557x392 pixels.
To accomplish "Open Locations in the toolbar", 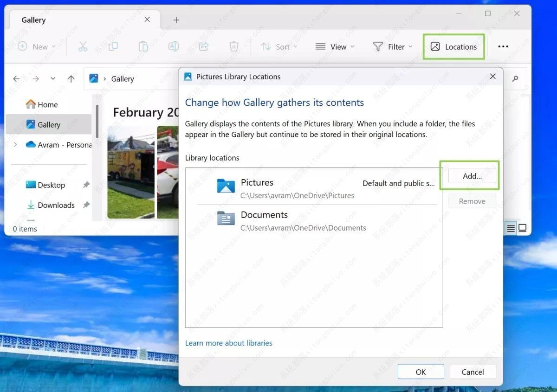I will pyautogui.click(x=453, y=46).
